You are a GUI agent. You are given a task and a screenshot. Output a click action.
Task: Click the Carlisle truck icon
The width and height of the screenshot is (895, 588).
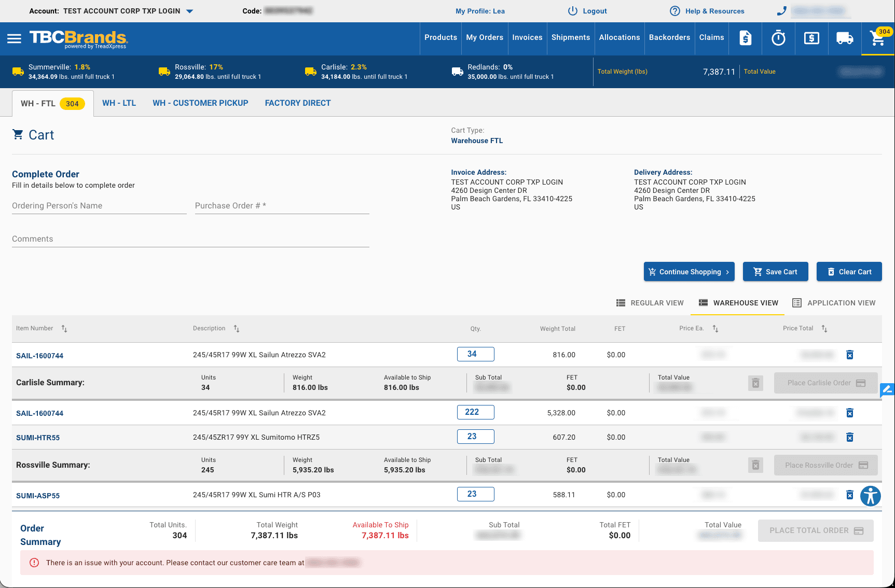311,72
